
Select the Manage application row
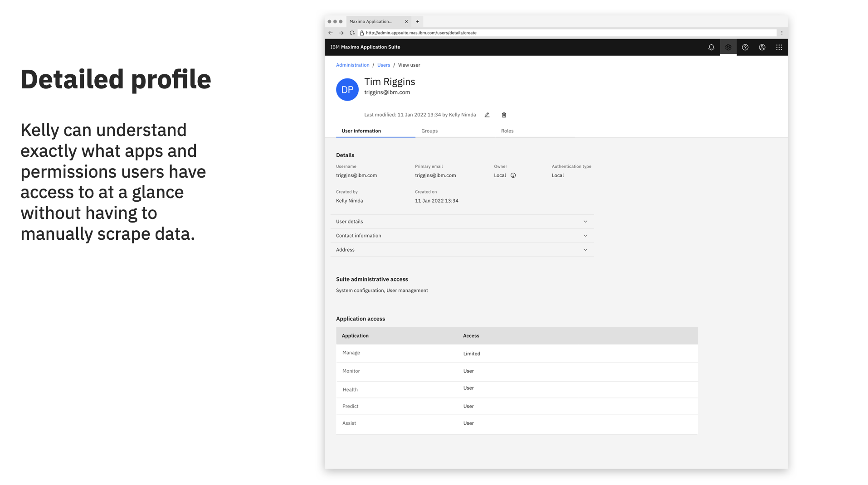517,354
